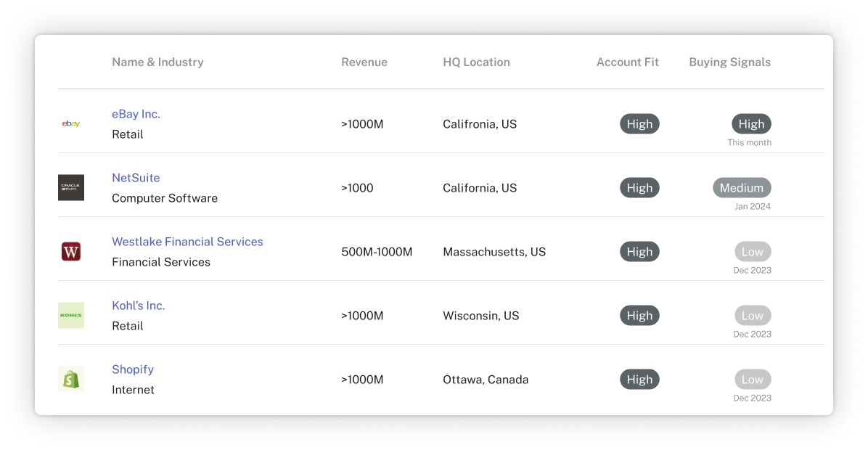
Task: Click Westlake's Dec 2023 signal date
Action: 753,270
